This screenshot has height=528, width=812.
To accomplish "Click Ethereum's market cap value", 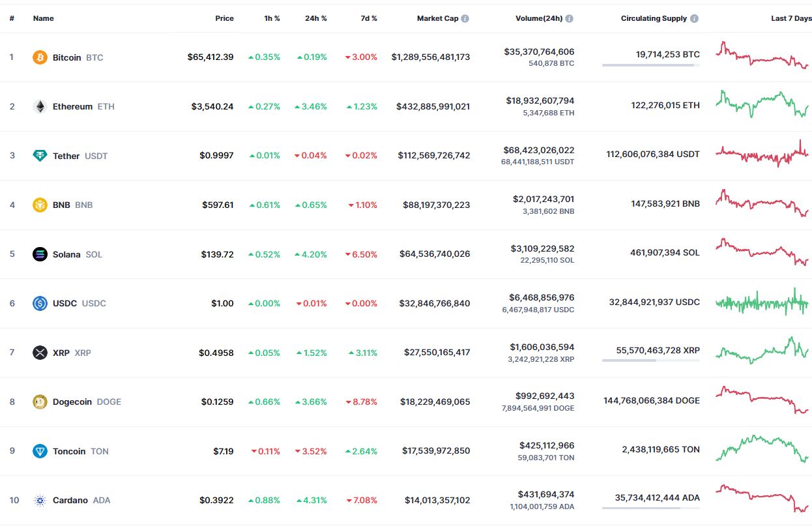I will pyautogui.click(x=433, y=106).
